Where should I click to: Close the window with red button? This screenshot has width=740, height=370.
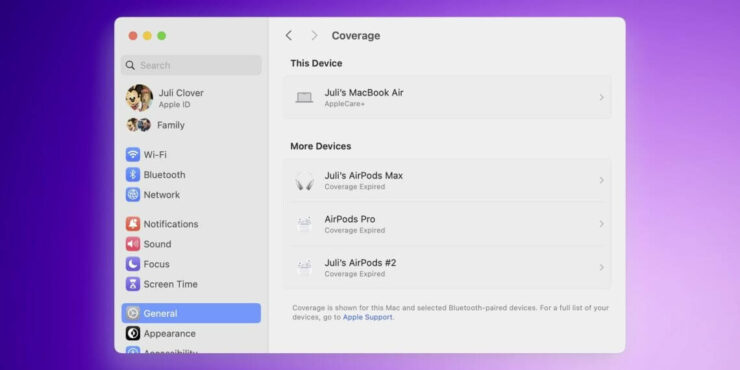pos(133,35)
